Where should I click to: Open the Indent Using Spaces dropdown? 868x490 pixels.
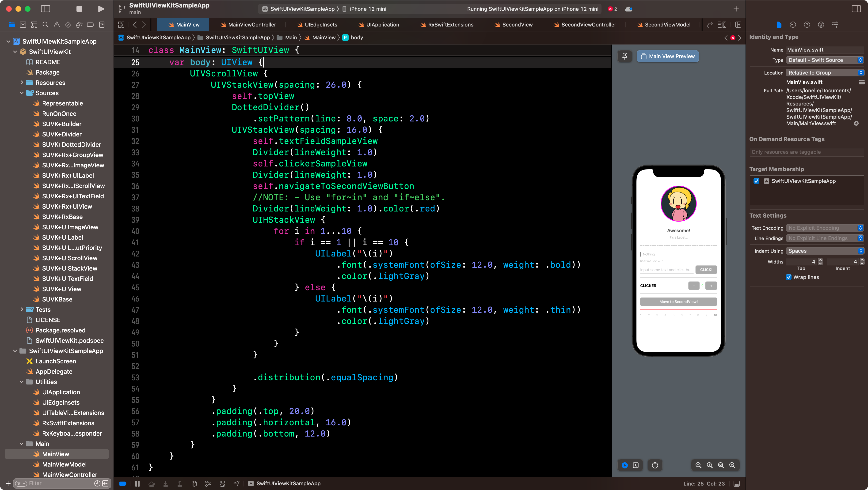tap(825, 251)
